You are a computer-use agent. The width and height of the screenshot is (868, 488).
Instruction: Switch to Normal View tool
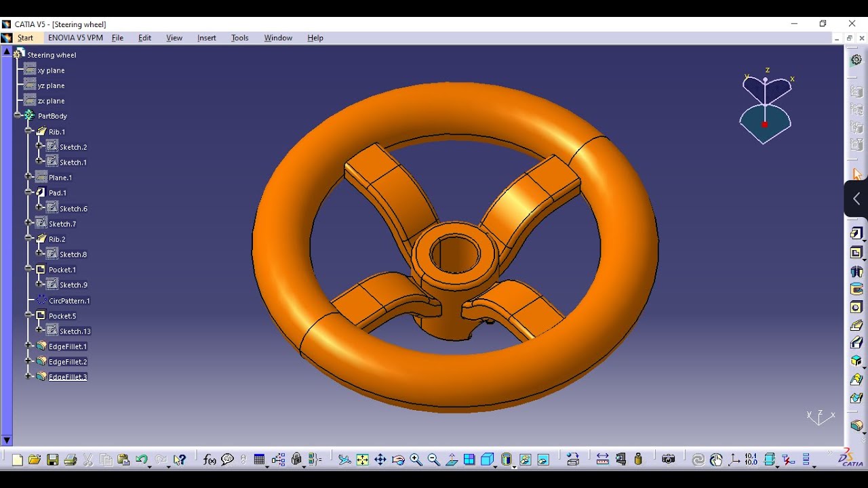click(x=452, y=460)
